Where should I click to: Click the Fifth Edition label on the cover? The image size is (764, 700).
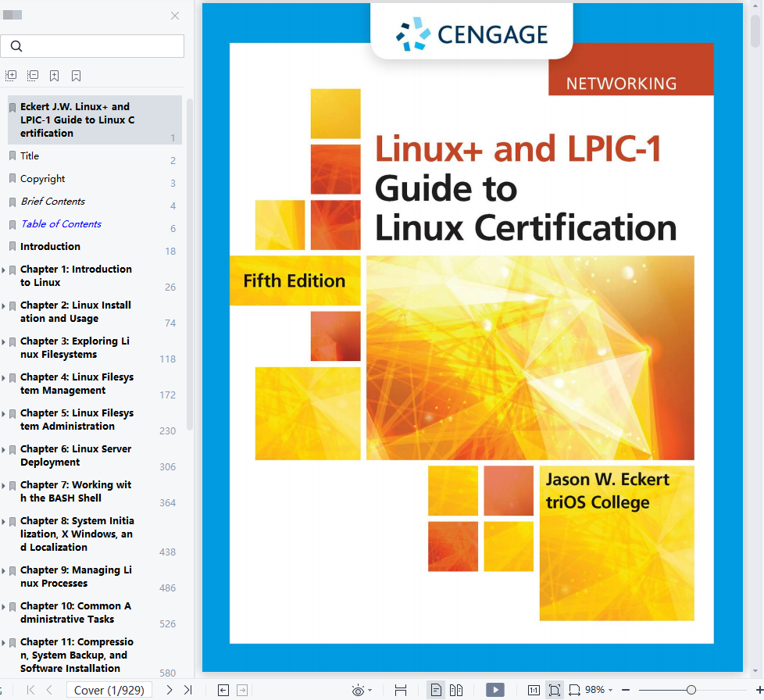click(295, 281)
